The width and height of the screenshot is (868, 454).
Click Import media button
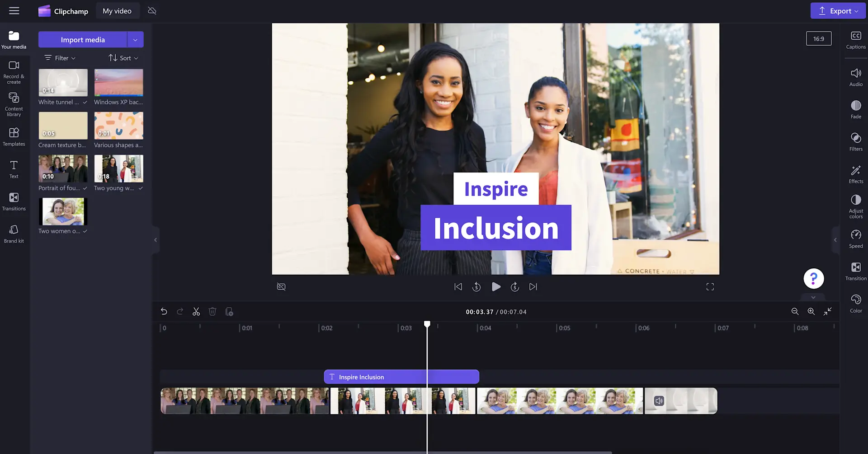tap(83, 40)
